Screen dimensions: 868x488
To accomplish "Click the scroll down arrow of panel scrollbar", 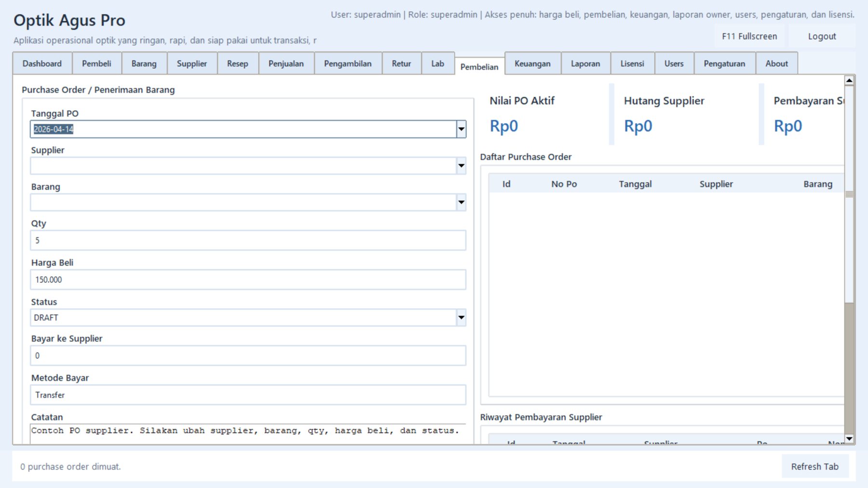I will (849, 438).
